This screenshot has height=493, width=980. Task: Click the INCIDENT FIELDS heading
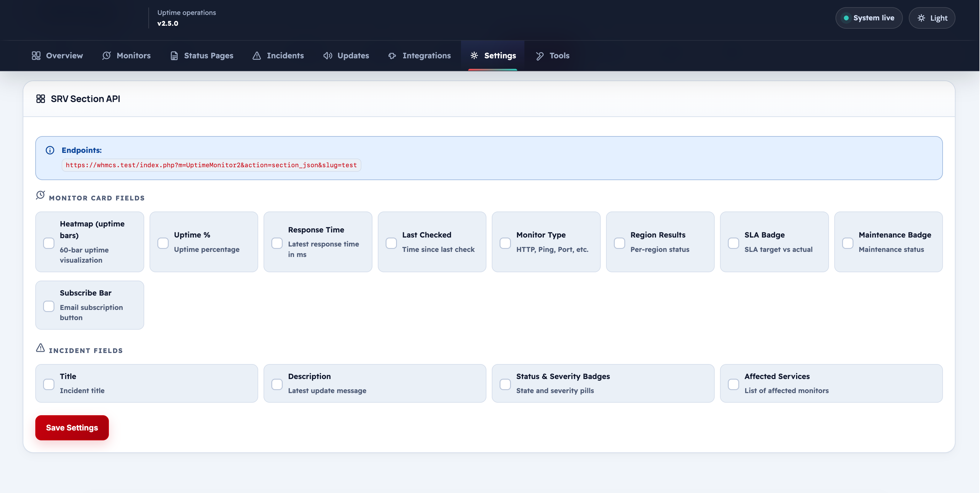click(86, 351)
